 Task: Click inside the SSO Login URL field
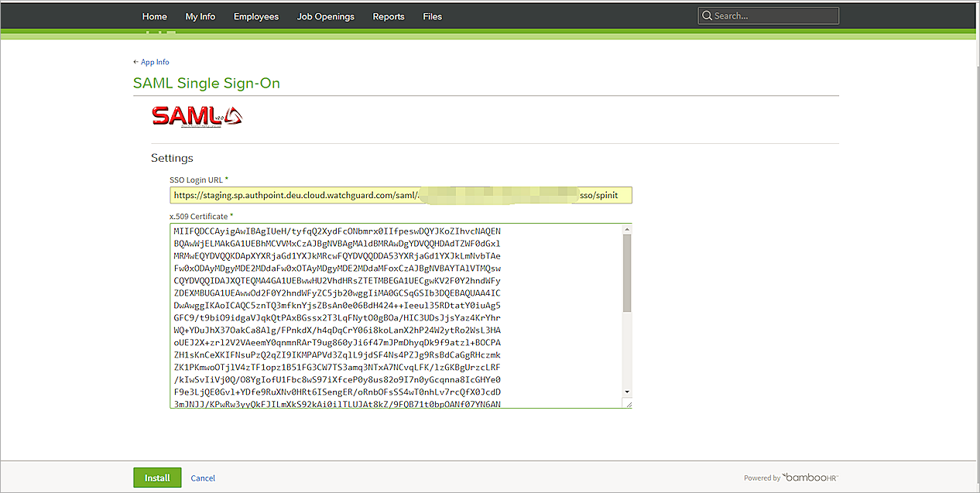click(x=401, y=195)
